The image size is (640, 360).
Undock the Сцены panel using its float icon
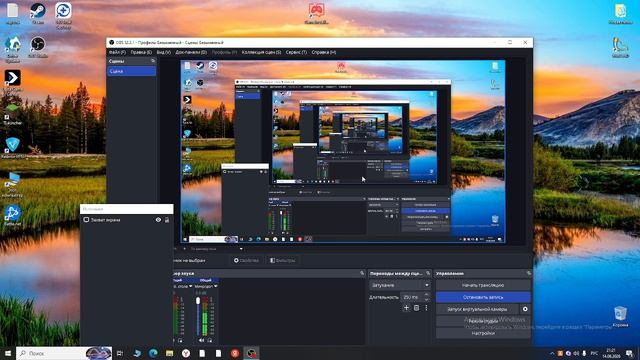tap(153, 61)
